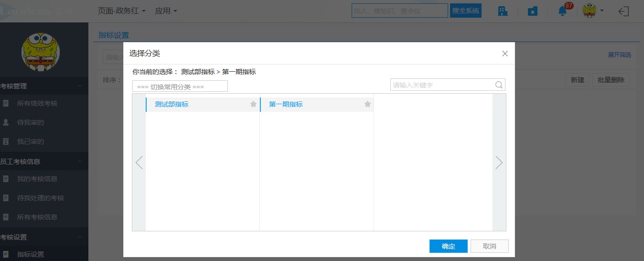Open 指标设置 in sidebar
Viewport: 644px width, 261px height.
pyautogui.click(x=31, y=254)
